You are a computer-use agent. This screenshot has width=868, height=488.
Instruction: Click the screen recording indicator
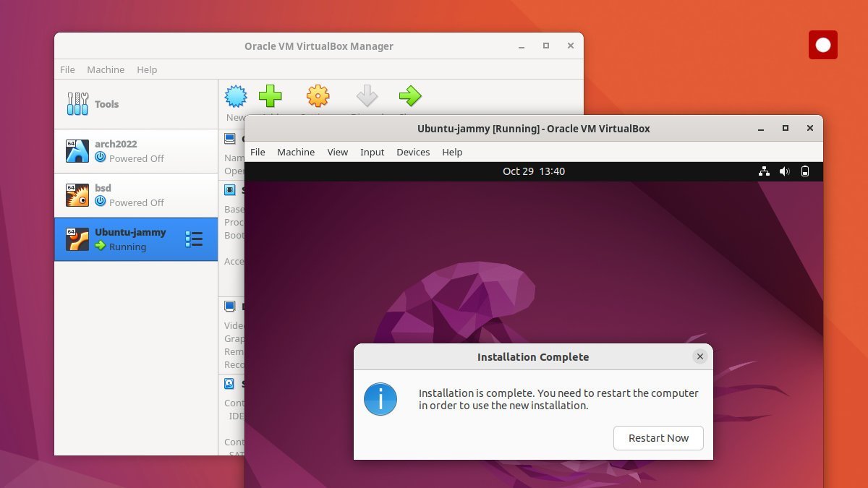[x=822, y=45]
